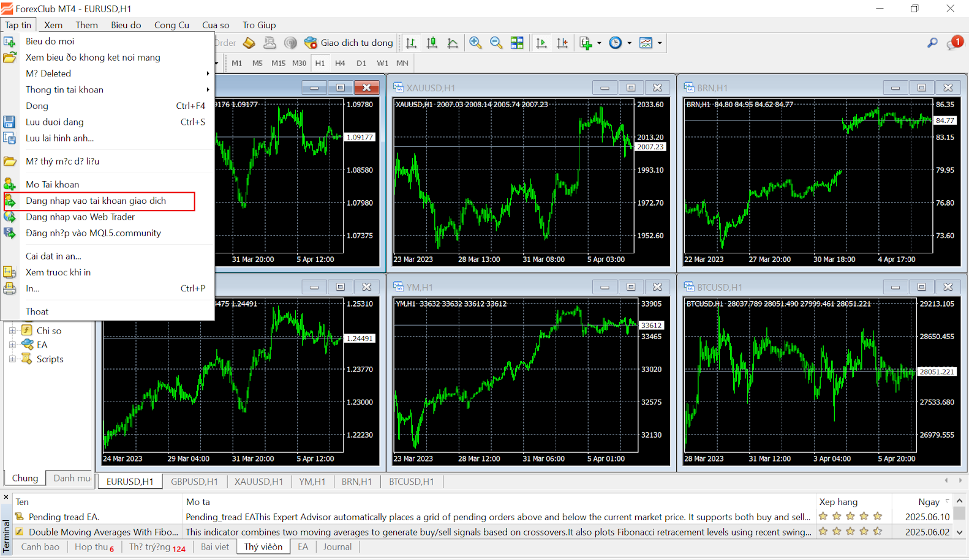The height and width of the screenshot is (560, 980).
Task: Open the Xem menu
Action: point(53,25)
